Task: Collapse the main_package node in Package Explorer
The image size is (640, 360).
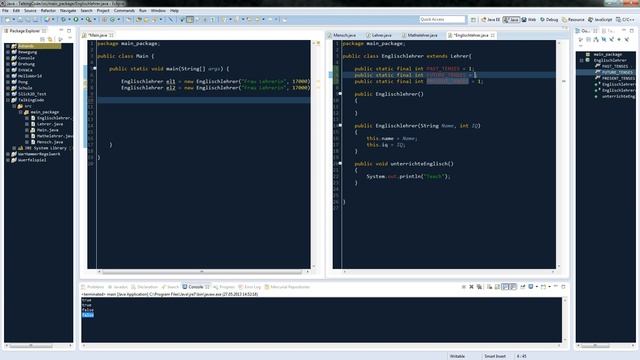Action: pos(20,112)
